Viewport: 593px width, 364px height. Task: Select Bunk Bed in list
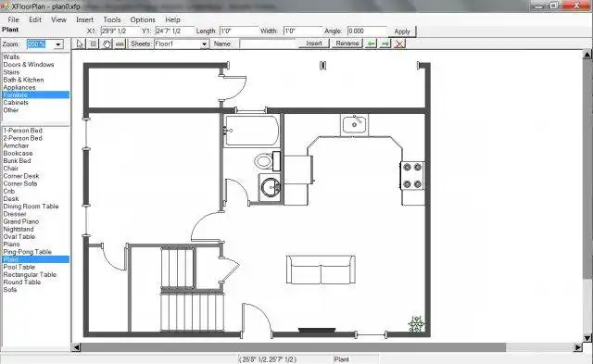17,160
